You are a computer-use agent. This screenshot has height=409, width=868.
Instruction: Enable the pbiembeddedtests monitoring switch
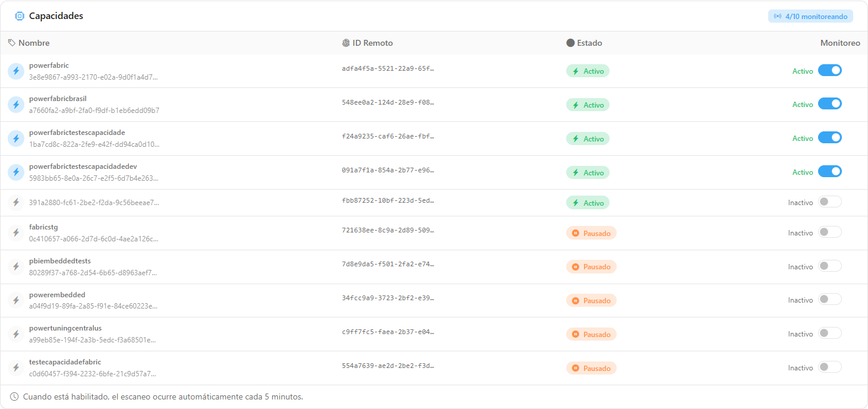pos(830,266)
